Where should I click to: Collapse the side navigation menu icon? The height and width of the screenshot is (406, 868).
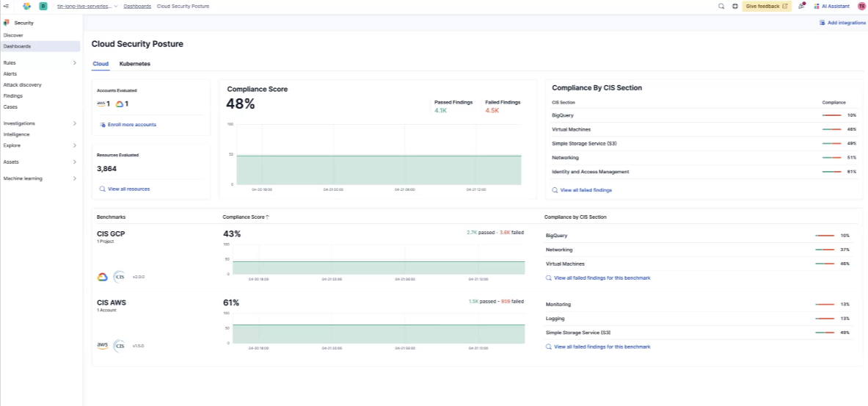coord(6,6)
